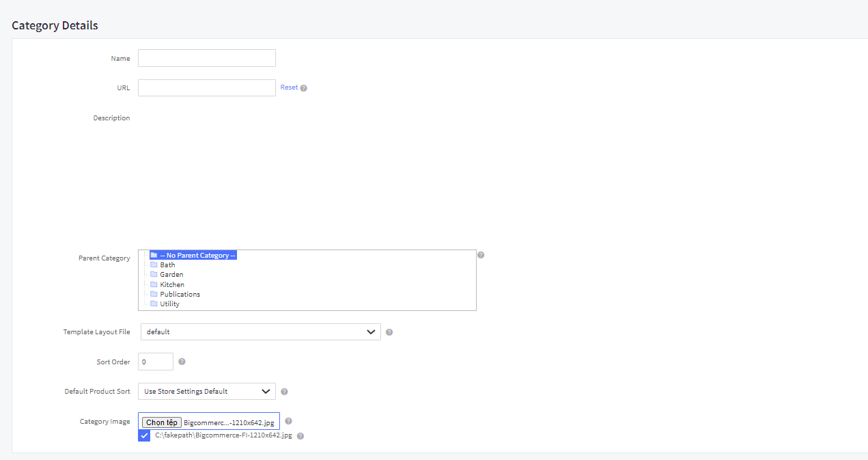Click the Sort Order number field
The width and height of the screenshot is (868, 460).
155,362
